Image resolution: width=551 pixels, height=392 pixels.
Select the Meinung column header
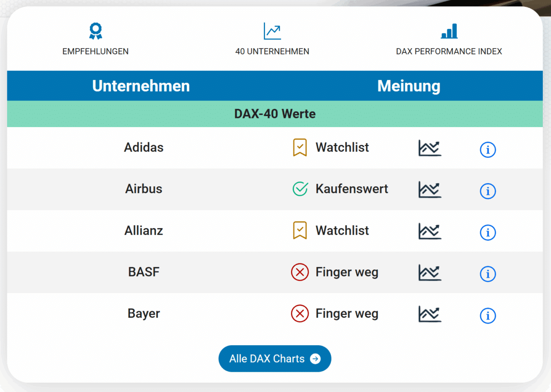coord(409,86)
